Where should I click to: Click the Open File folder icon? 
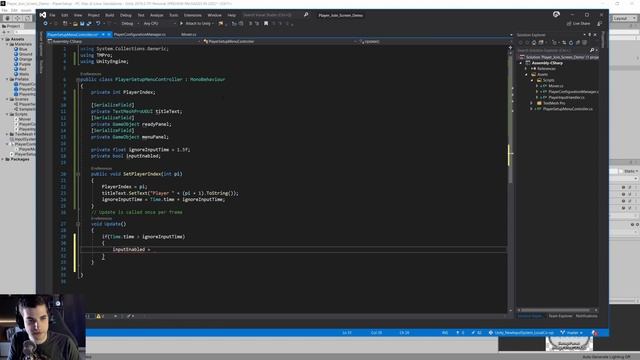tap(75, 24)
